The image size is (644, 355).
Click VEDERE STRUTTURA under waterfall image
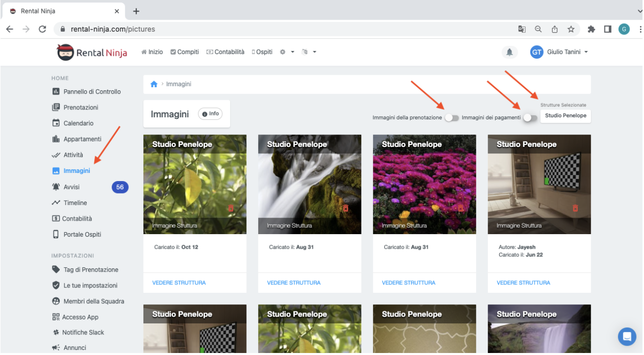(293, 283)
